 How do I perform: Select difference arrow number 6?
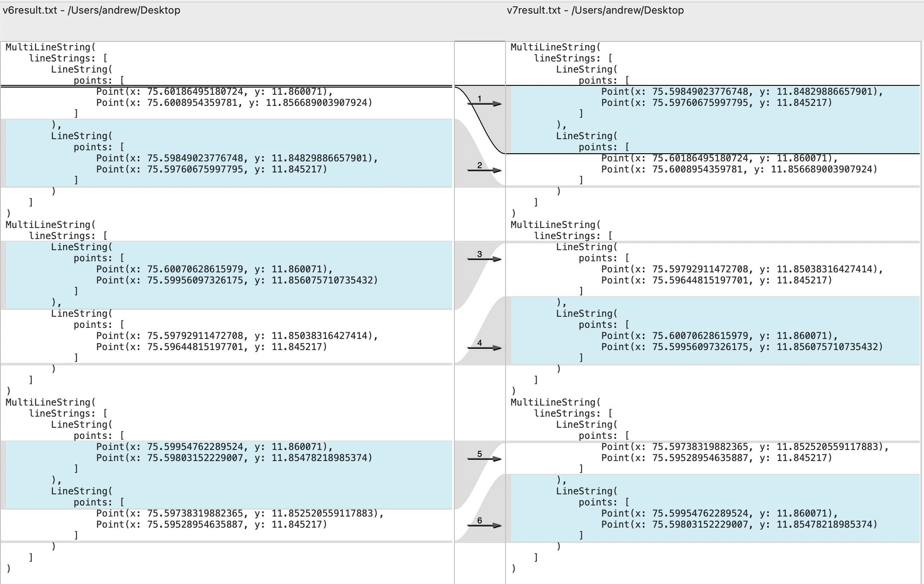pyautogui.click(x=484, y=525)
